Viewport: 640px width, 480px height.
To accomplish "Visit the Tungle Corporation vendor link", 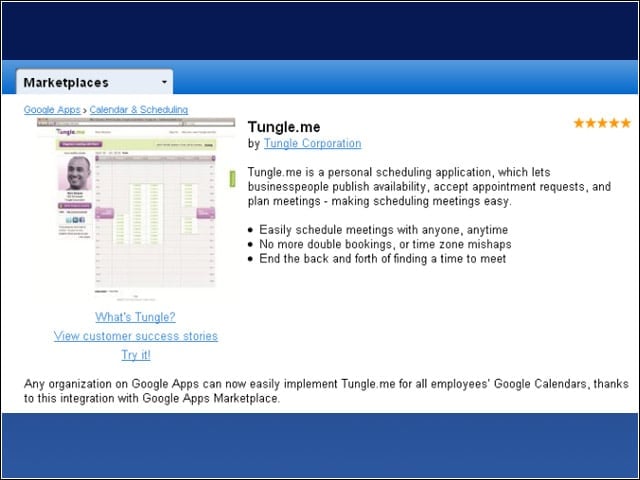I will tap(312, 143).
